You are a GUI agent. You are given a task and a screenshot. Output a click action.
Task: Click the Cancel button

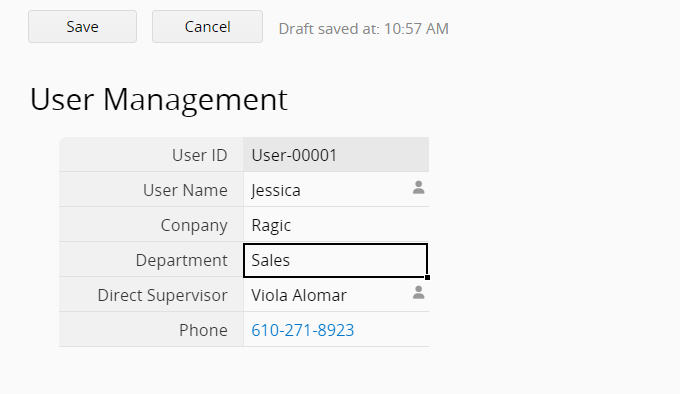click(207, 27)
